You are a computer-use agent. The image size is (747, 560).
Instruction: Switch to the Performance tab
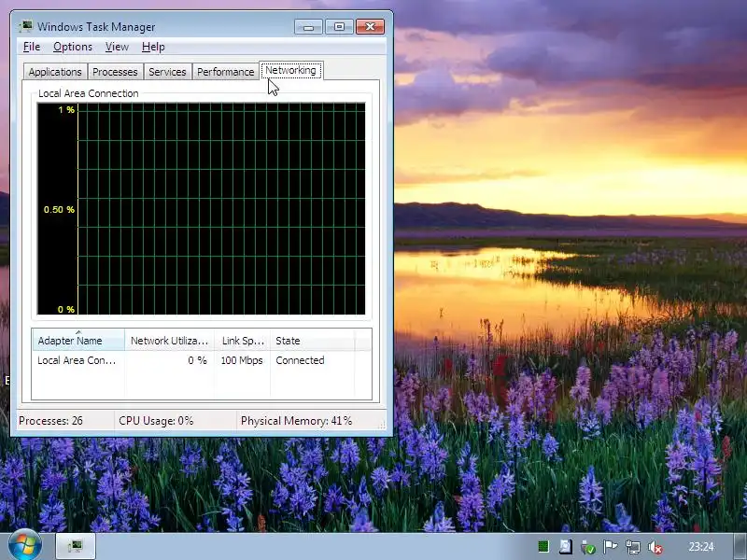(225, 72)
